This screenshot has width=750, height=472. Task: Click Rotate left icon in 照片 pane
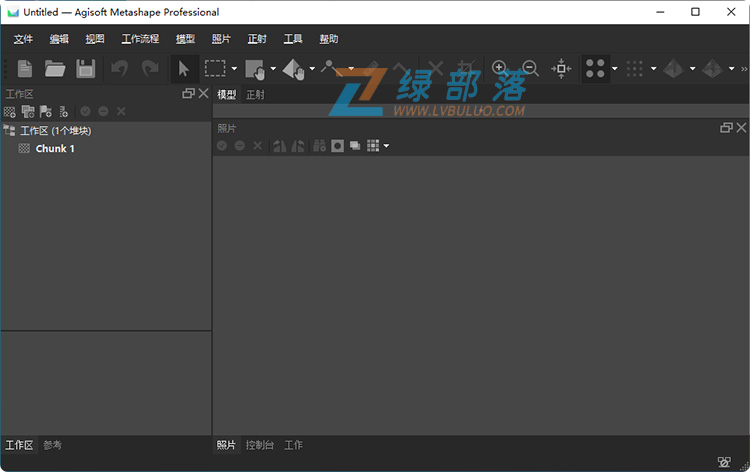pyautogui.click(x=279, y=145)
